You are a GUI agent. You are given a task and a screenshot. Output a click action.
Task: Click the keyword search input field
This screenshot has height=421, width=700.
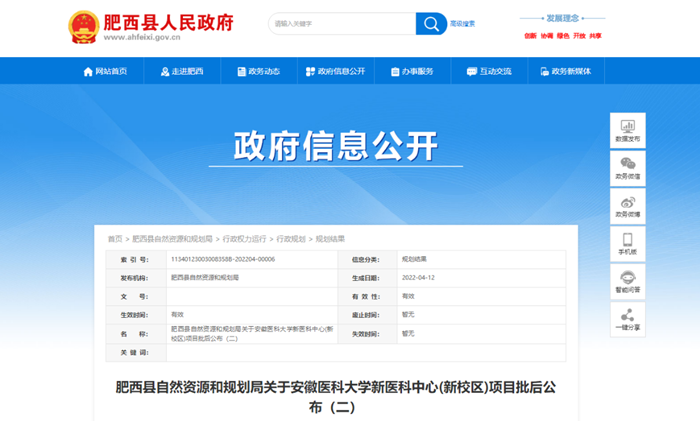pos(342,24)
